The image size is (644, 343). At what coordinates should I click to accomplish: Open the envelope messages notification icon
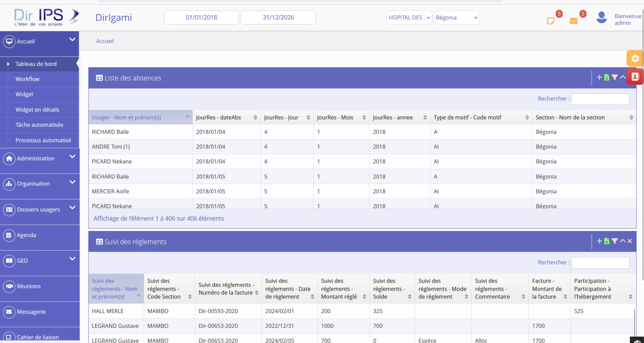tap(574, 21)
